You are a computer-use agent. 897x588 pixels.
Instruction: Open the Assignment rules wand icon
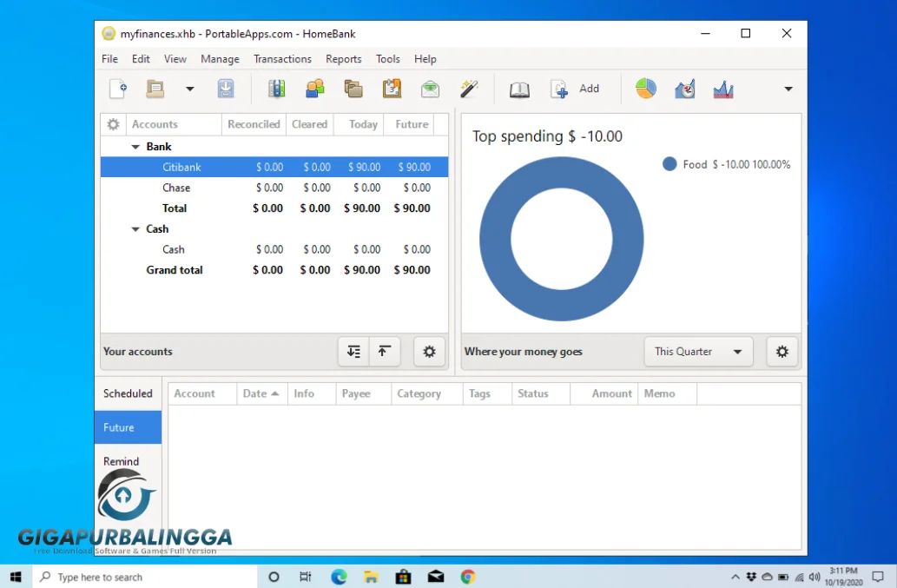(x=469, y=89)
